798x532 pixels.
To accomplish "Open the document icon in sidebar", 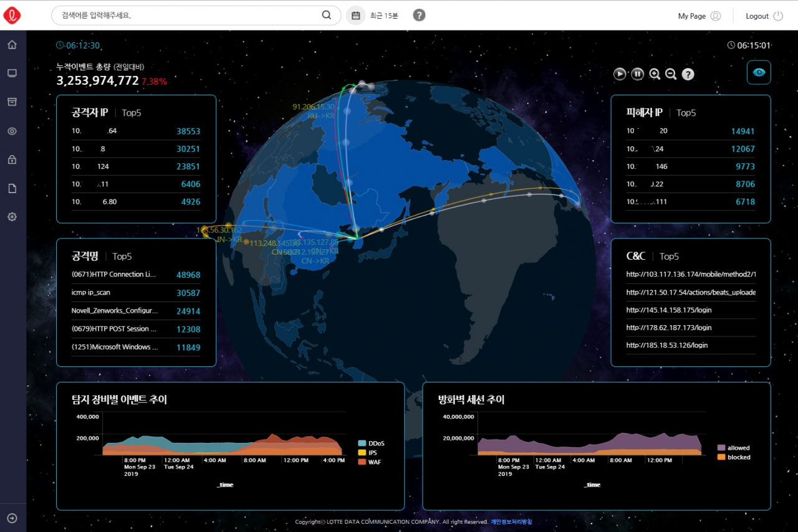I will [12, 189].
